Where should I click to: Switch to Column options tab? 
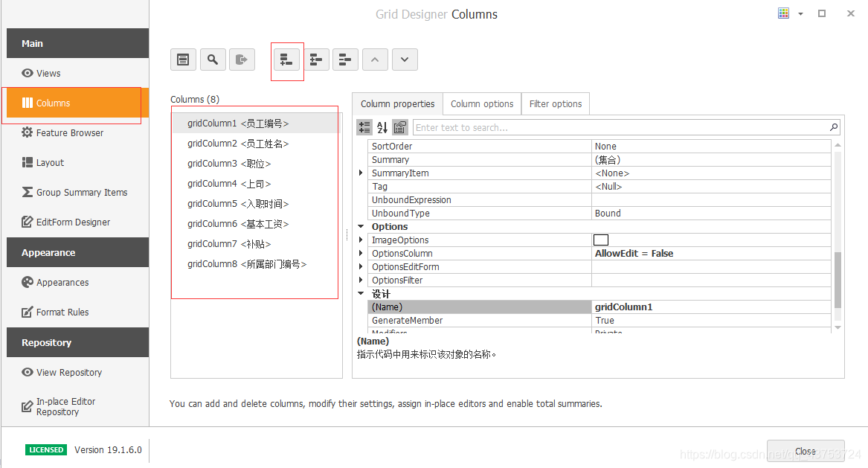(482, 104)
